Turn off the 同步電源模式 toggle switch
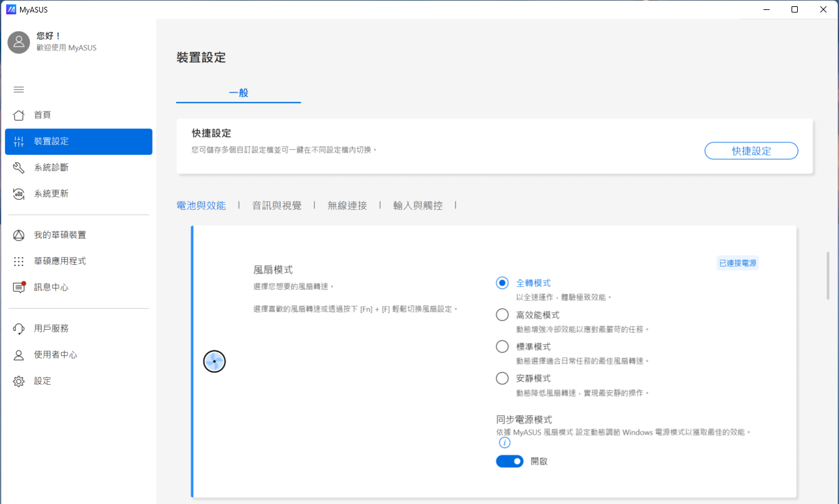 tap(510, 461)
